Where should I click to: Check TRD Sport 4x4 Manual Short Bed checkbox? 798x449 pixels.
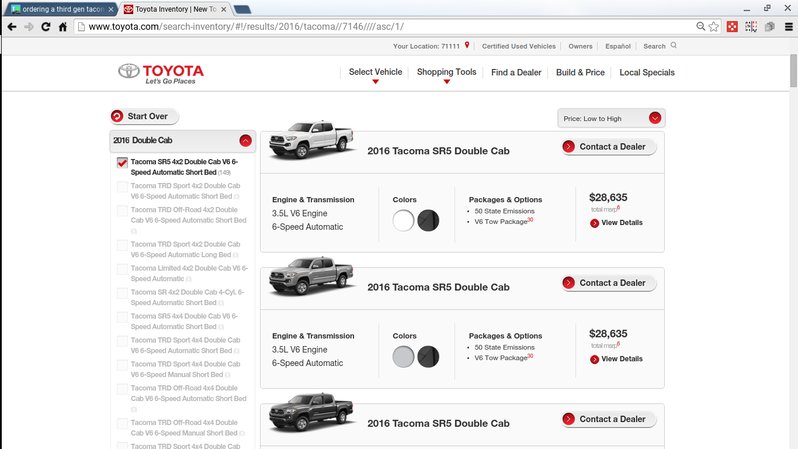click(x=122, y=365)
